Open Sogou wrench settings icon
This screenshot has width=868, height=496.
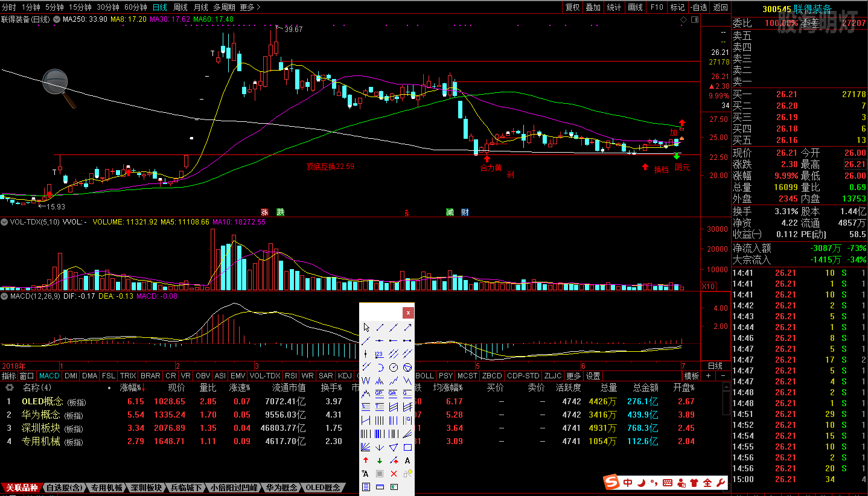720,483
